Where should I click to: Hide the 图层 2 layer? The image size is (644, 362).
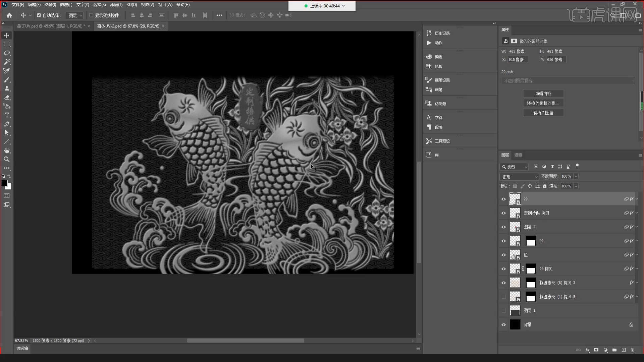(503, 227)
